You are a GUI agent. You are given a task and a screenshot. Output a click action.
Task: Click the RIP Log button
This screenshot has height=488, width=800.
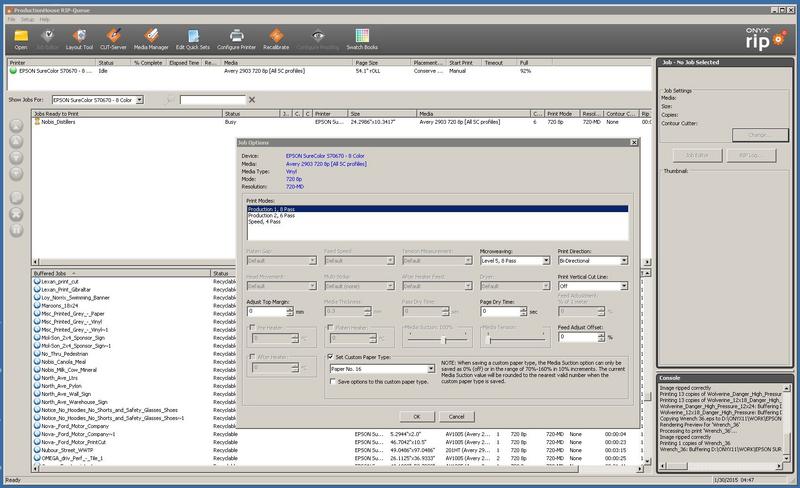(x=751, y=155)
